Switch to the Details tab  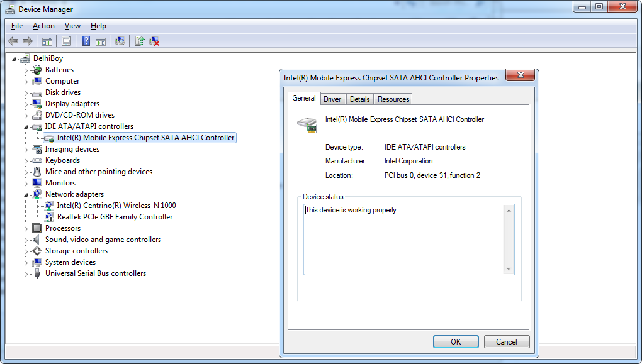[359, 99]
